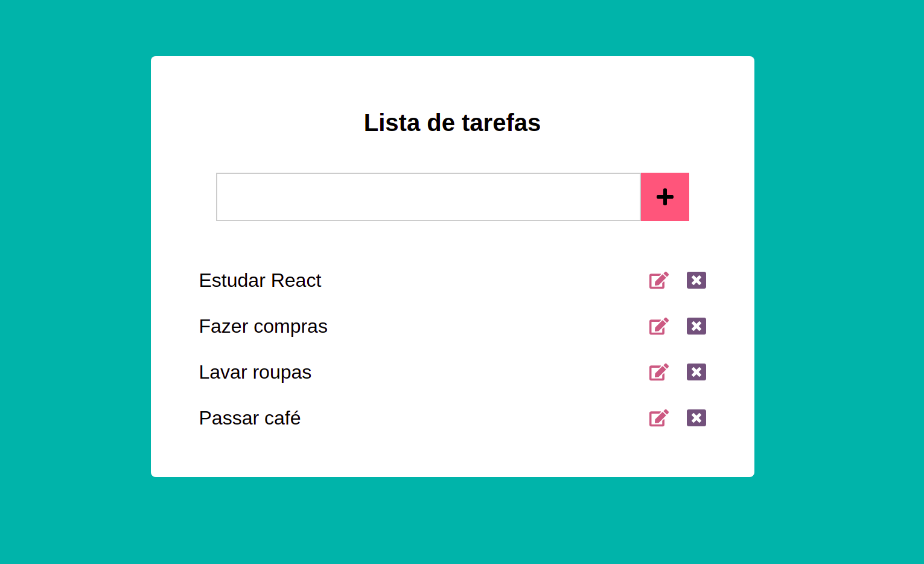Click the pink plus add button
The width and height of the screenshot is (924, 564).
pos(664,197)
